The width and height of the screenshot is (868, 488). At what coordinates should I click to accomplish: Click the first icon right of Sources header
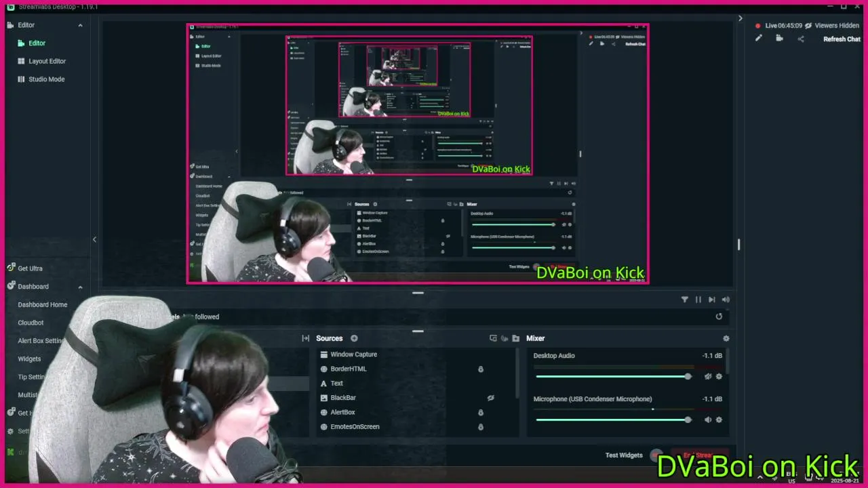pos(493,338)
